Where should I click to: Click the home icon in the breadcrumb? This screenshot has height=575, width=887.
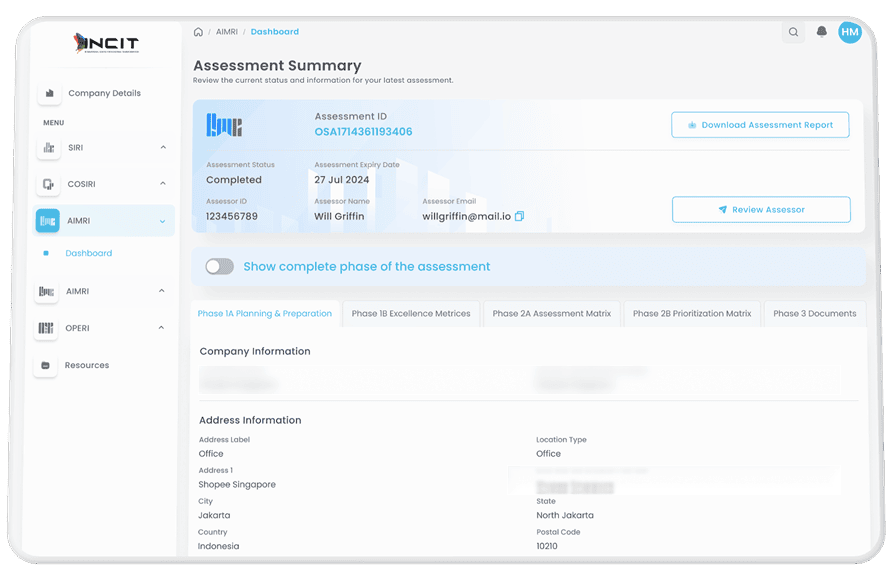[x=198, y=32]
